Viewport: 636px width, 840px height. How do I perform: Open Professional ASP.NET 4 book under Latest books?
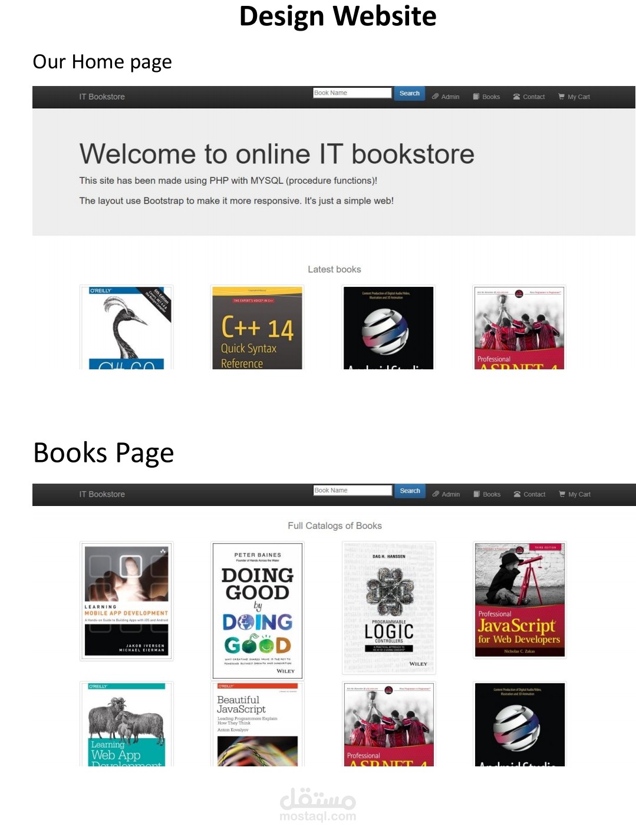[x=519, y=328]
